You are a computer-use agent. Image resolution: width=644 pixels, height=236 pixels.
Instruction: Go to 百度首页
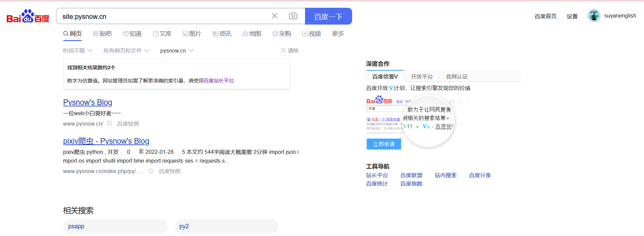coord(546,16)
